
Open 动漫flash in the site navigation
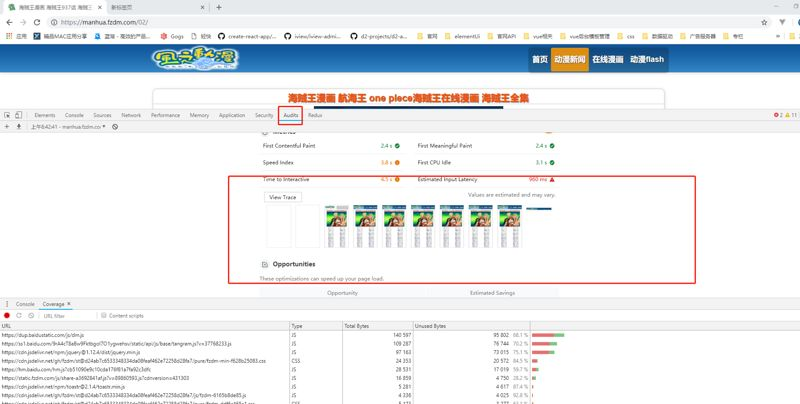(x=647, y=59)
